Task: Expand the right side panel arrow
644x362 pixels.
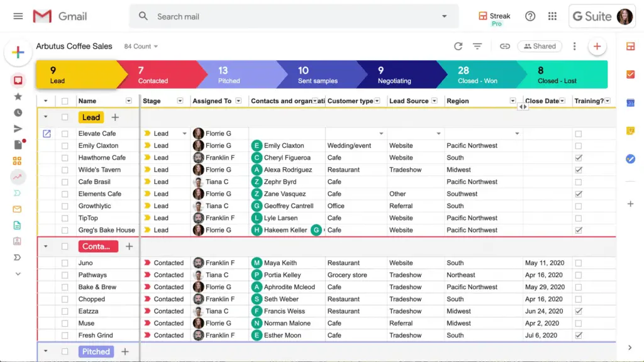Action: [630, 348]
